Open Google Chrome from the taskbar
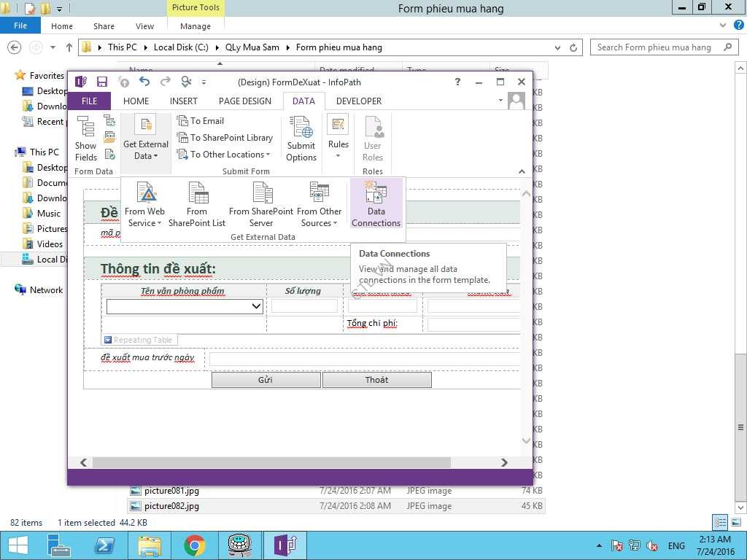Image resolution: width=747 pixels, height=560 pixels. (194, 545)
